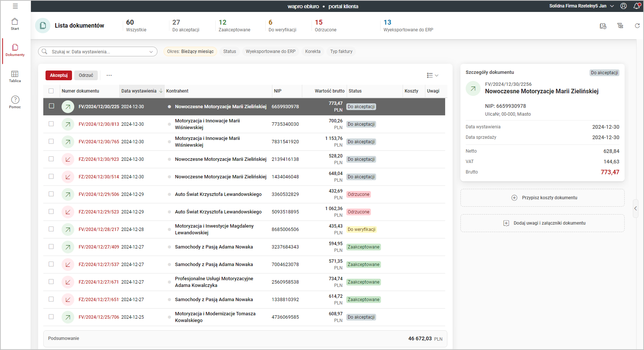Click the red arrow icon for FZ/2024/12/30/923
Screen dimensions: 644x350
pos(68,159)
